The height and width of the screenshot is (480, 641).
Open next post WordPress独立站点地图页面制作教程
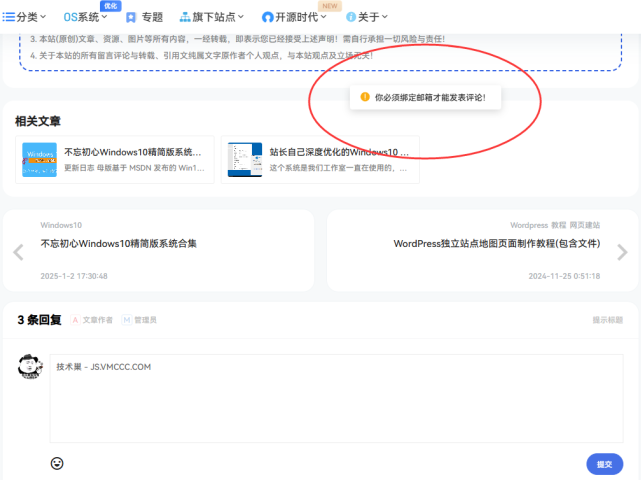click(x=497, y=244)
